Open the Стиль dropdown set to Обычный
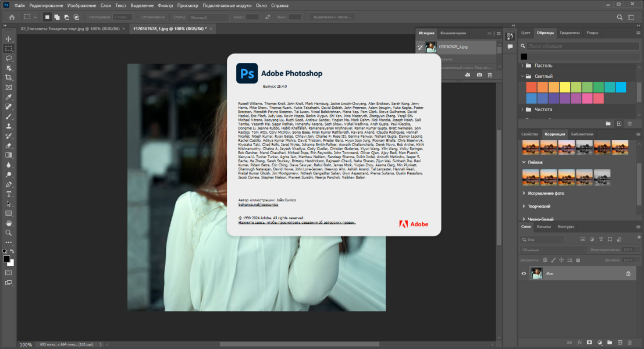The width and height of the screenshot is (644, 349). (208, 17)
